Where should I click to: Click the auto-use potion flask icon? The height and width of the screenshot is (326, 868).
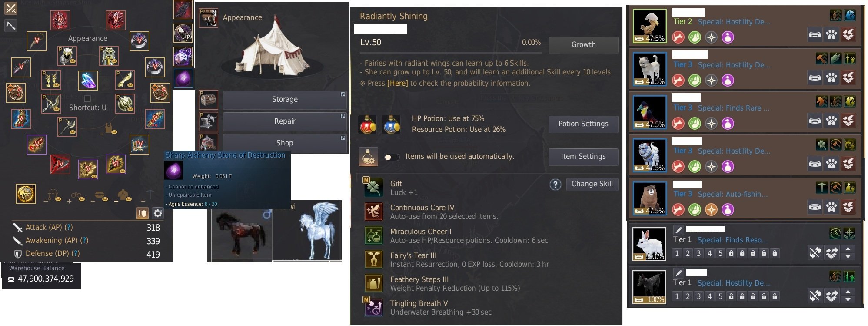(368, 157)
